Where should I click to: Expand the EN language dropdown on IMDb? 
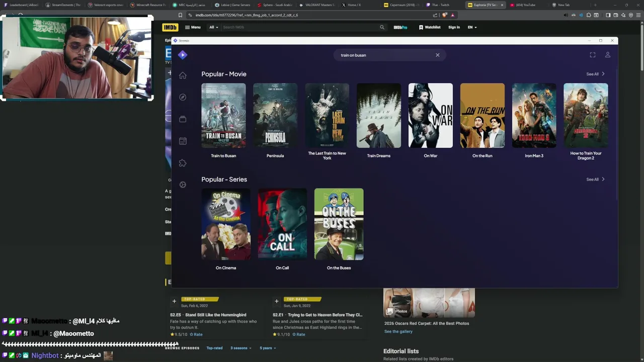click(x=472, y=27)
